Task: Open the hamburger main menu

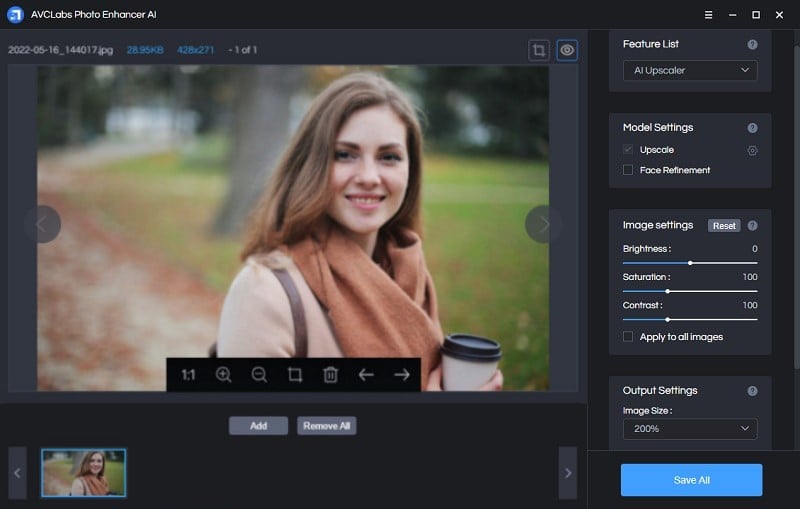Action: 708,15
